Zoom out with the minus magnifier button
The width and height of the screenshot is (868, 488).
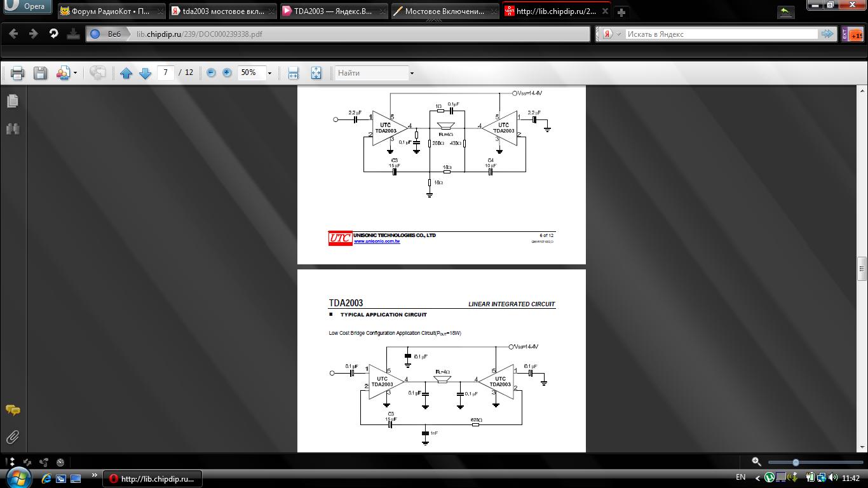coord(211,73)
